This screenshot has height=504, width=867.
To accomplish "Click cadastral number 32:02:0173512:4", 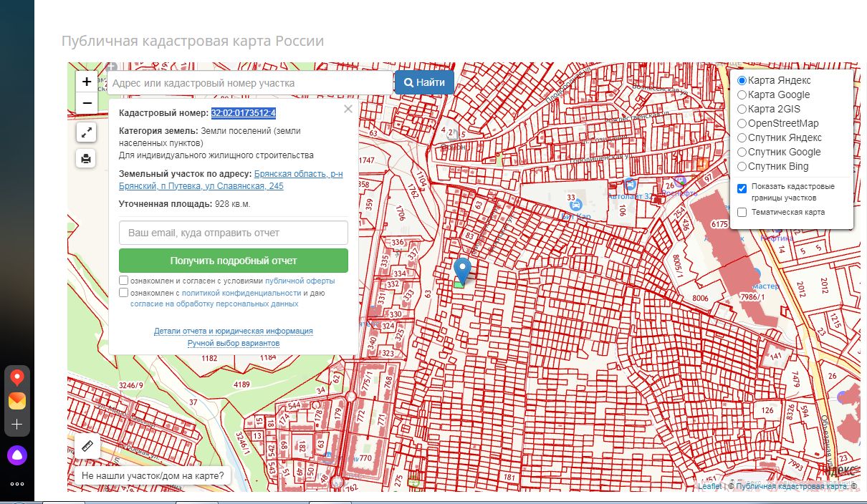I will tap(244, 113).
